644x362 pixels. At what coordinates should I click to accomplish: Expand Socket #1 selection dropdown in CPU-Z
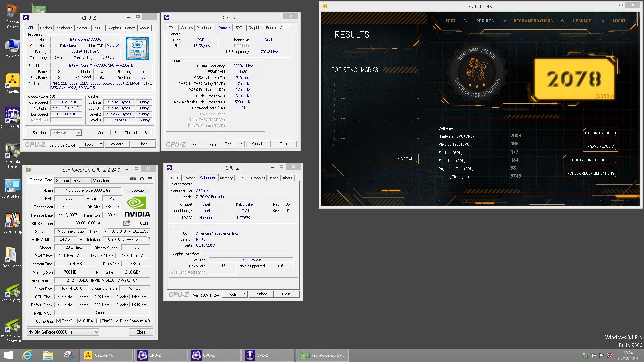pyautogui.click(x=78, y=133)
